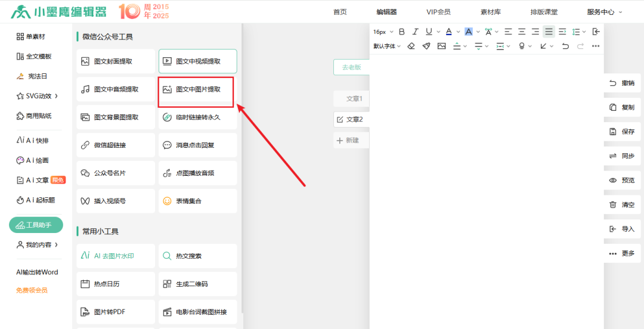644x329 pixels.
Task: Open 图文中视频提取 tool
Action: [x=198, y=61]
